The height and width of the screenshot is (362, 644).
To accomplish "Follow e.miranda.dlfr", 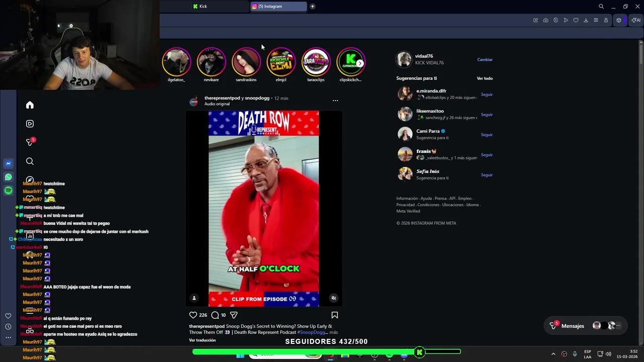I will coord(487,95).
